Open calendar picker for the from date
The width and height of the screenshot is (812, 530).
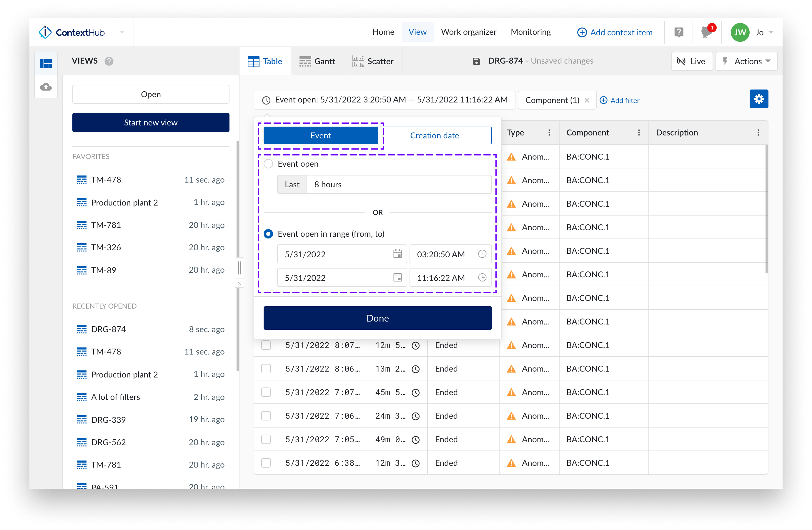coord(397,254)
